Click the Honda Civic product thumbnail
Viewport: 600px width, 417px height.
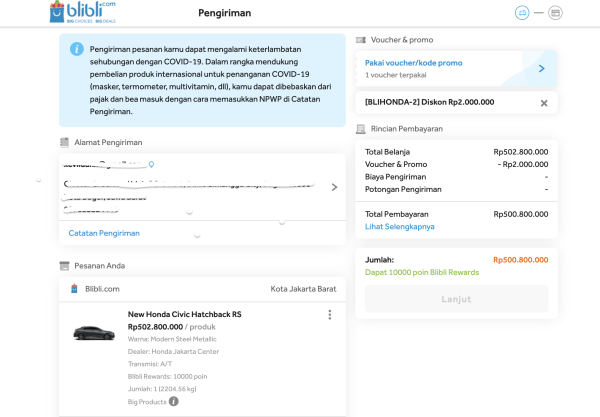click(94, 332)
